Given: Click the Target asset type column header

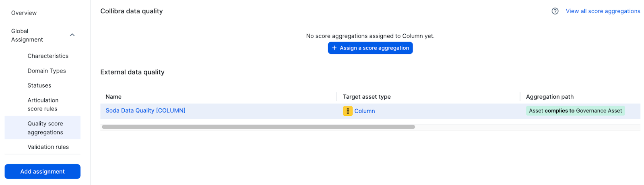Looking at the screenshot, I should click(x=367, y=97).
